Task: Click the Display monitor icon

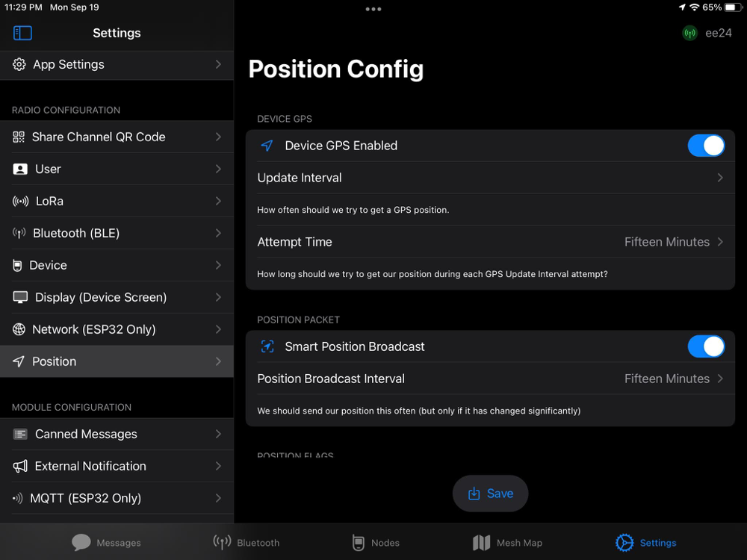Action: [20, 297]
